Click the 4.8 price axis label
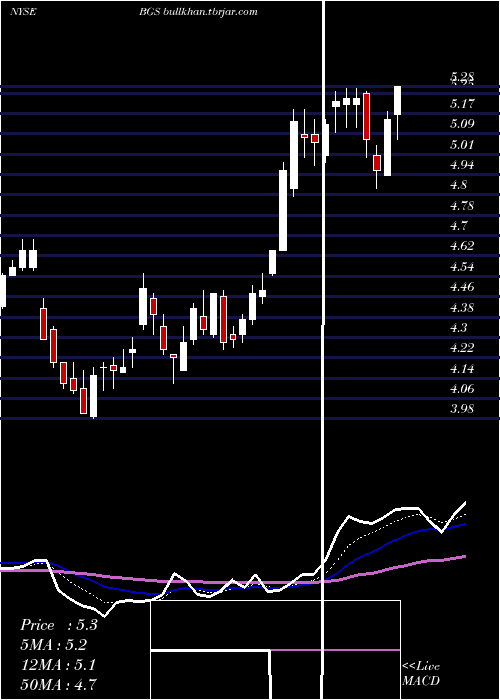Viewport: 500px width, 700px height. click(459, 185)
